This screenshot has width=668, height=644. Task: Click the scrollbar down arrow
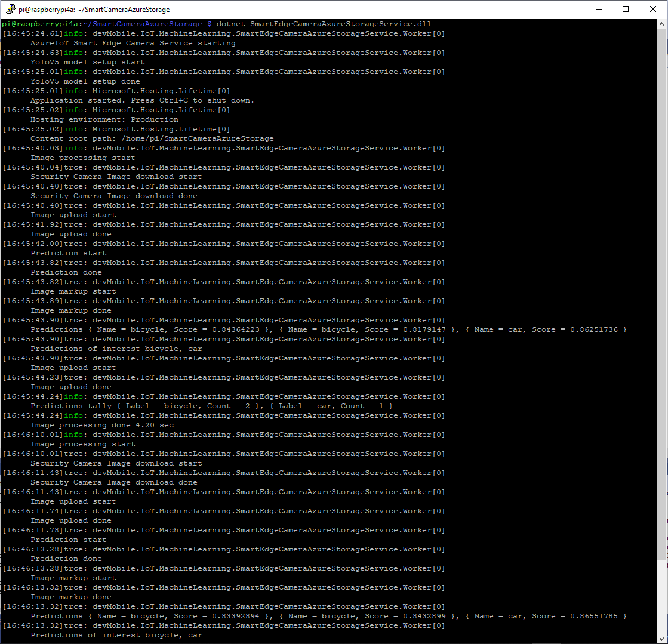pos(662,638)
